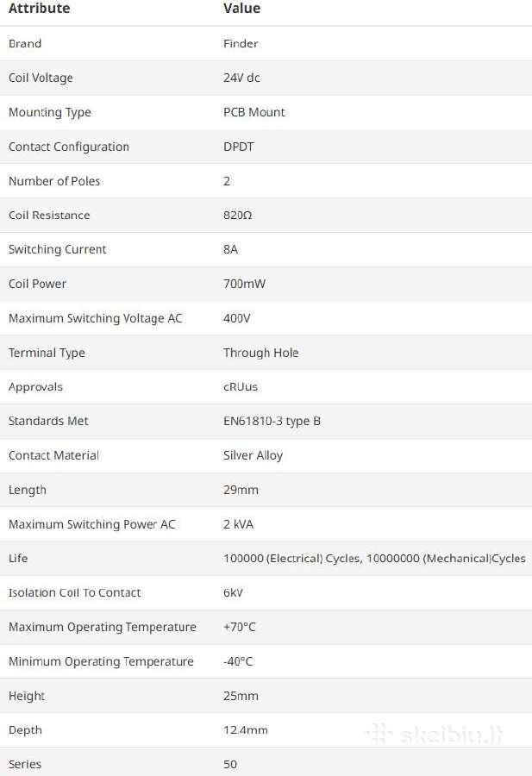Select the PCB Mount value text
The width and height of the screenshot is (532, 776).
point(253,112)
